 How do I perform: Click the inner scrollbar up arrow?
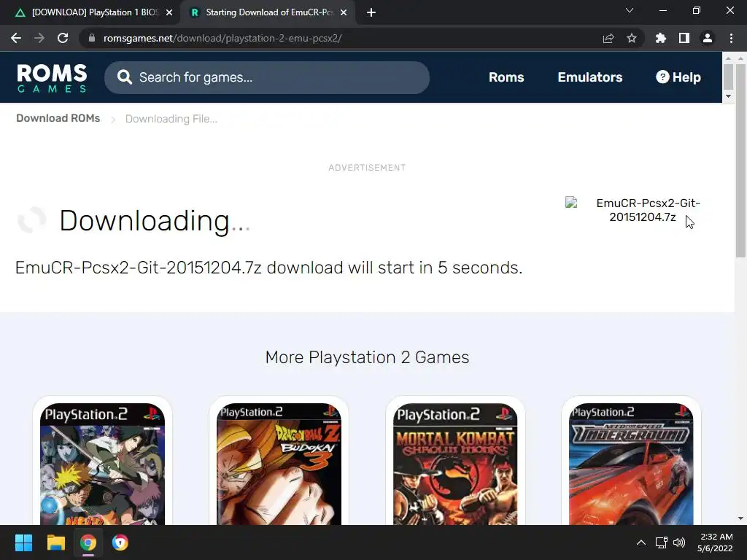(x=728, y=58)
